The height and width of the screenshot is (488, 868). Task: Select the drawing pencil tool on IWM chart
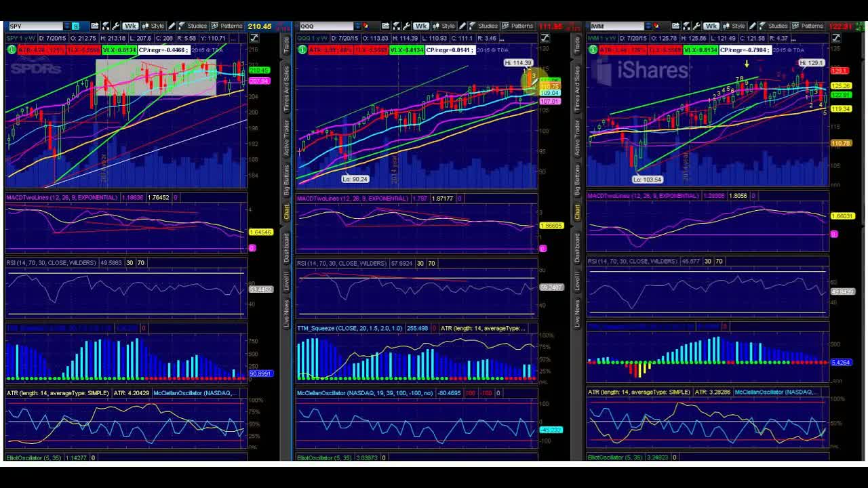(x=752, y=26)
